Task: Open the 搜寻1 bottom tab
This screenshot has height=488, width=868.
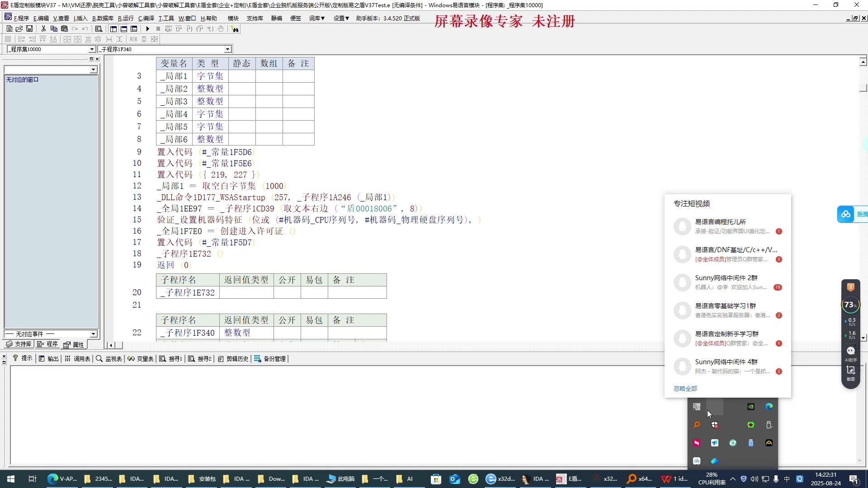Action: tap(171, 358)
